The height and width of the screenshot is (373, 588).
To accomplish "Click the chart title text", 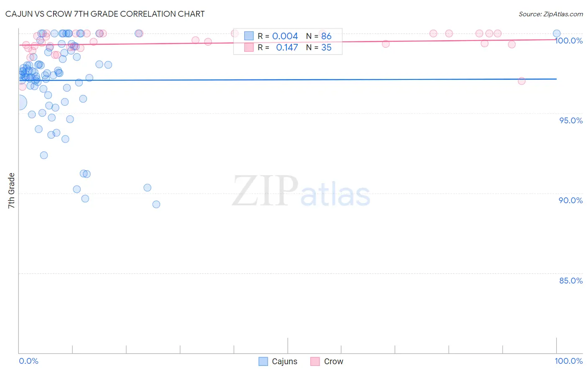I will (x=105, y=14).
